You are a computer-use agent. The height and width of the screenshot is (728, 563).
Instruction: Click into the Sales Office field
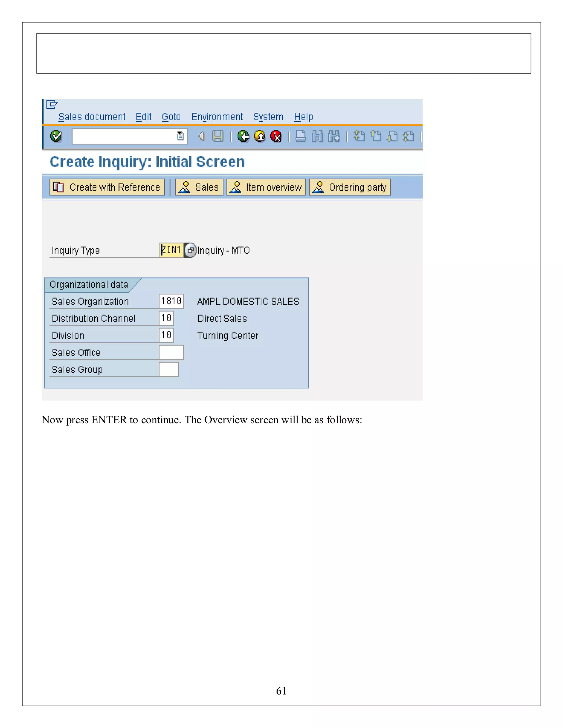click(171, 352)
